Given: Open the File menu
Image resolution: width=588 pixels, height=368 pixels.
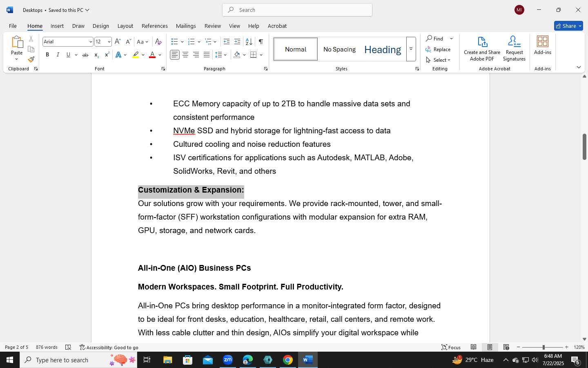Looking at the screenshot, I should pyautogui.click(x=13, y=26).
